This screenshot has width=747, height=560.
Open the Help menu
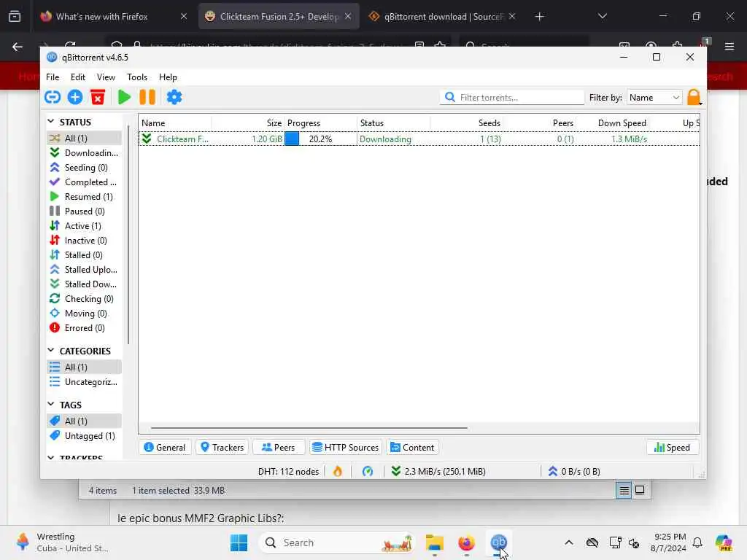168,77
